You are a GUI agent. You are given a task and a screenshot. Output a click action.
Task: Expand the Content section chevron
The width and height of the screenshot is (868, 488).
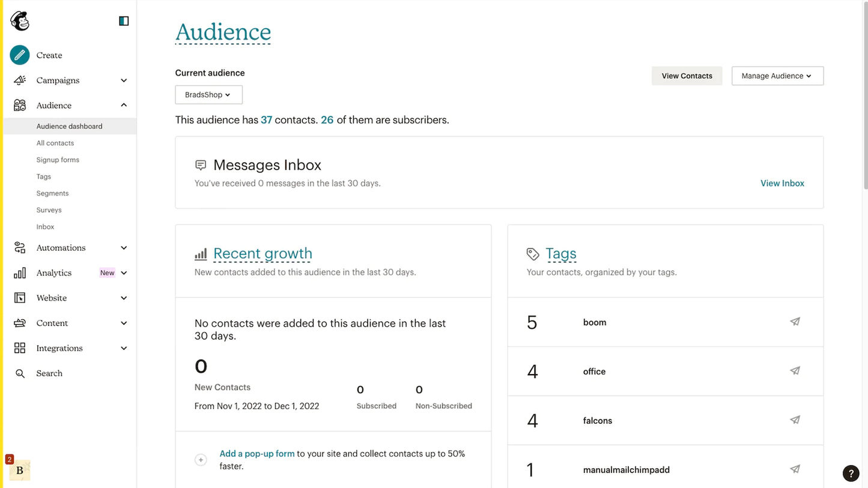tap(124, 322)
